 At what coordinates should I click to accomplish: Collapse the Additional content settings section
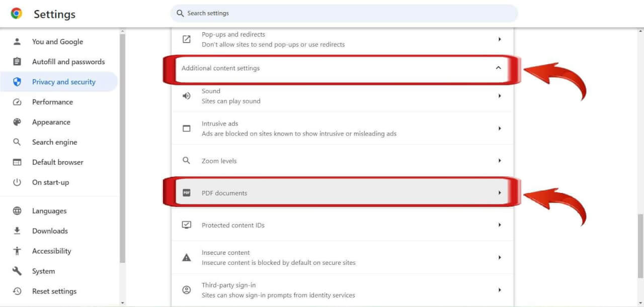point(498,68)
